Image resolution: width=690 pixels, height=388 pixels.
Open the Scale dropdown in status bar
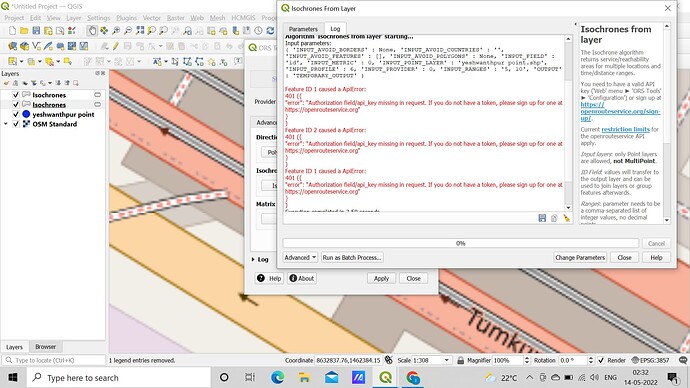point(446,360)
